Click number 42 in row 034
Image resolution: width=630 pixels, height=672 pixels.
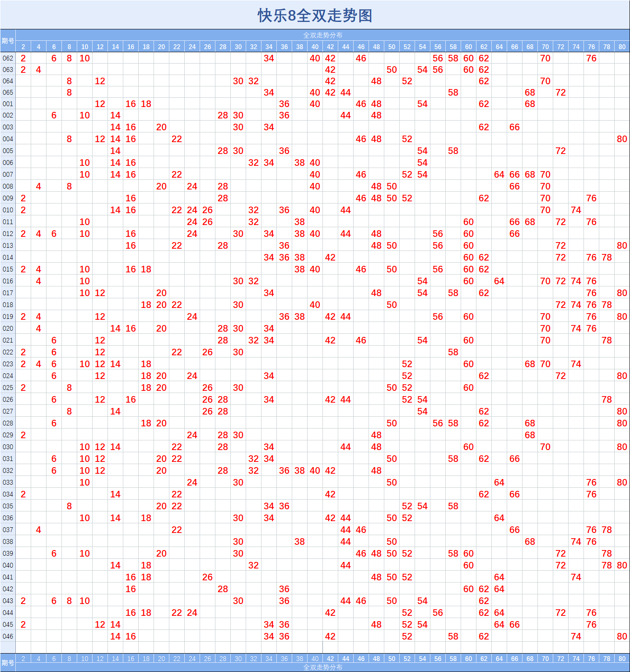(x=330, y=494)
